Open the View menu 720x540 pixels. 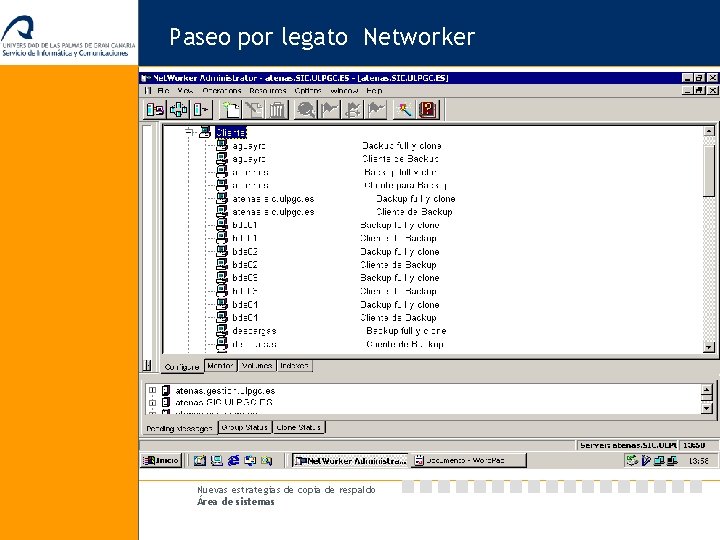[185, 90]
